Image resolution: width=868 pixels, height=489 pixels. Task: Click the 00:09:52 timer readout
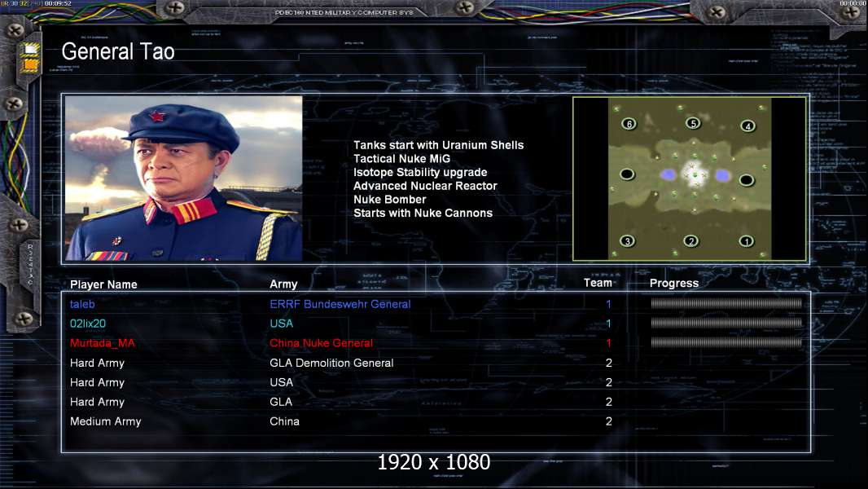click(x=58, y=3)
